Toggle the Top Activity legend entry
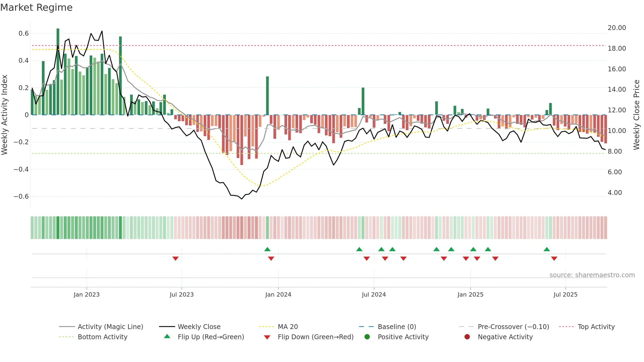 tap(587, 327)
